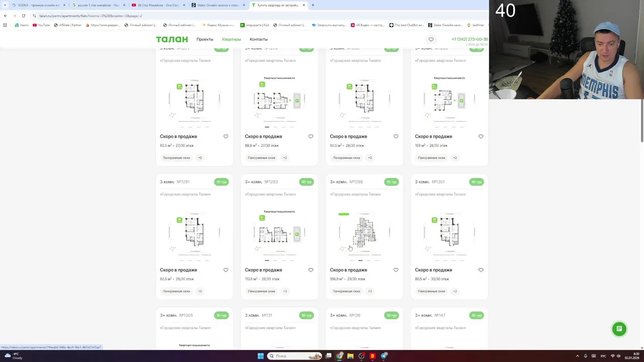This screenshot has height=362, width=644.
Task: Favorite apartment №1301 with the heart icon
Action: [480, 270]
